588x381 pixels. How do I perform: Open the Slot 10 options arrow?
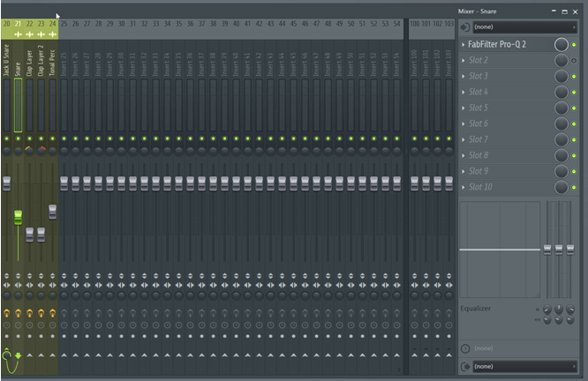coord(464,187)
